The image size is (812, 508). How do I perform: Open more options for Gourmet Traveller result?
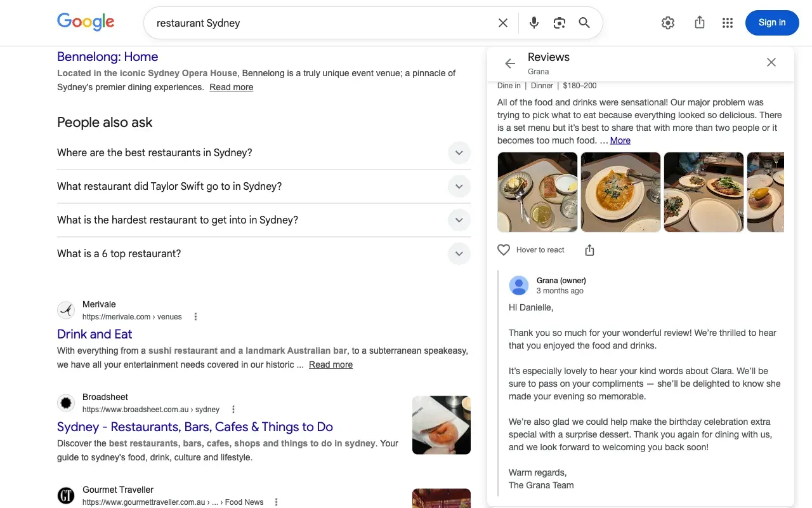click(x=276, y=502)
